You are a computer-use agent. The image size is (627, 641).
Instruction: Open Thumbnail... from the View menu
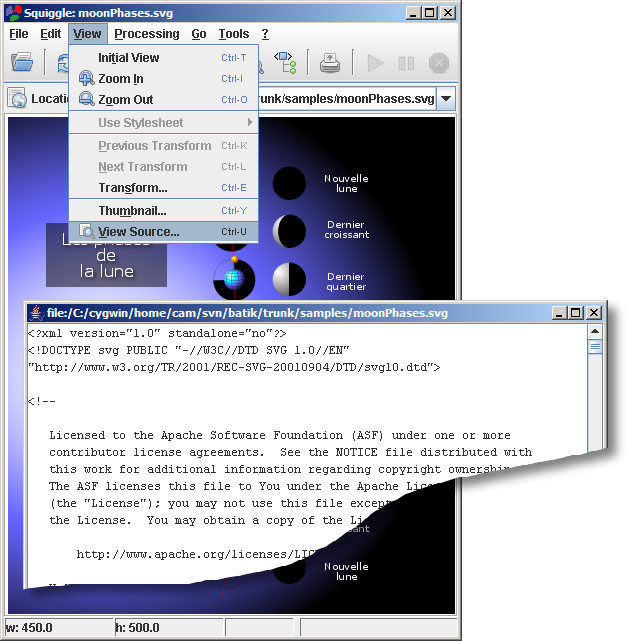tap(132, 211)
